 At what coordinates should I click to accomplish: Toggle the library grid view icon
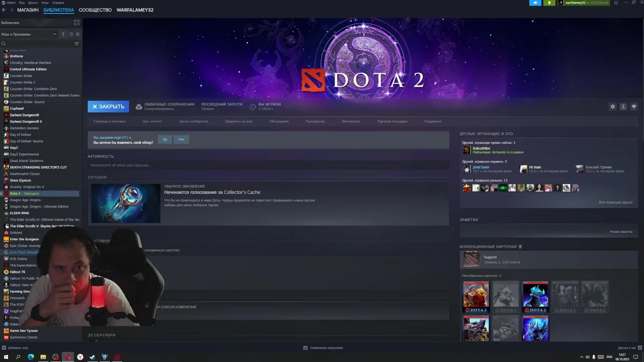(x=76, y=23)
